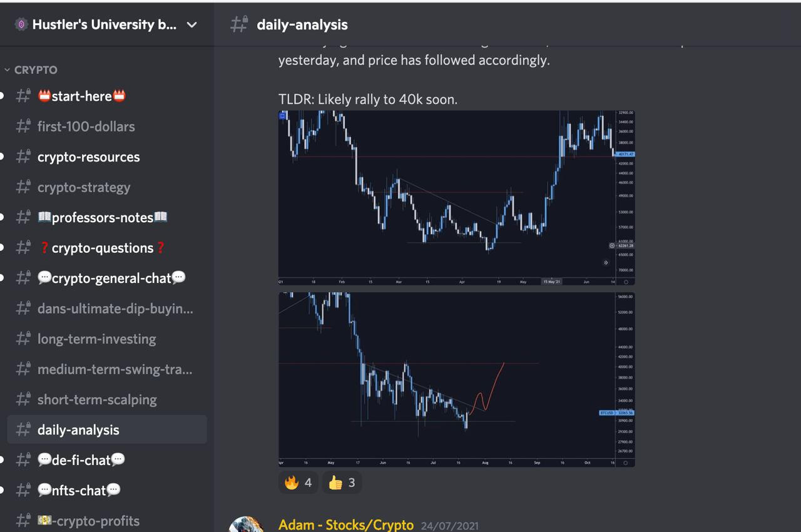Screen dimensions: 801x532
Task: Open the de-fi-chat channel
Action: (x=106, y=460)
